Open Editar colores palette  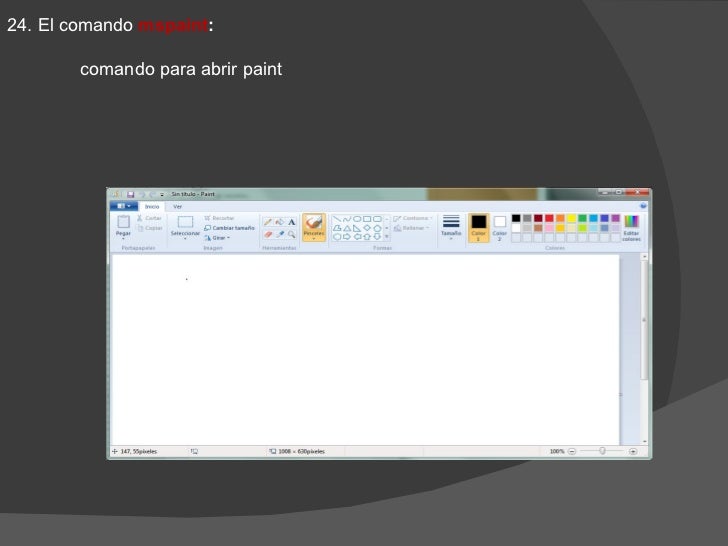click(x=631, y=228)
